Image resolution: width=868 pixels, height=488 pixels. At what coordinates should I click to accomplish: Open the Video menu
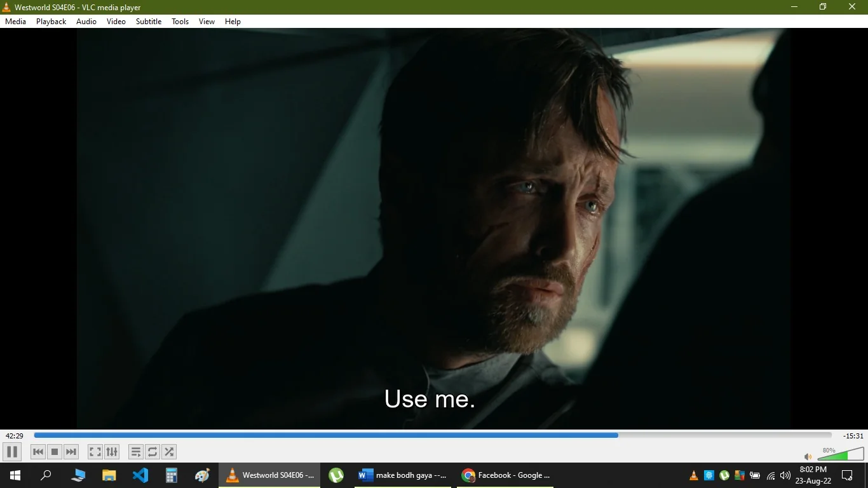(116, 22)
